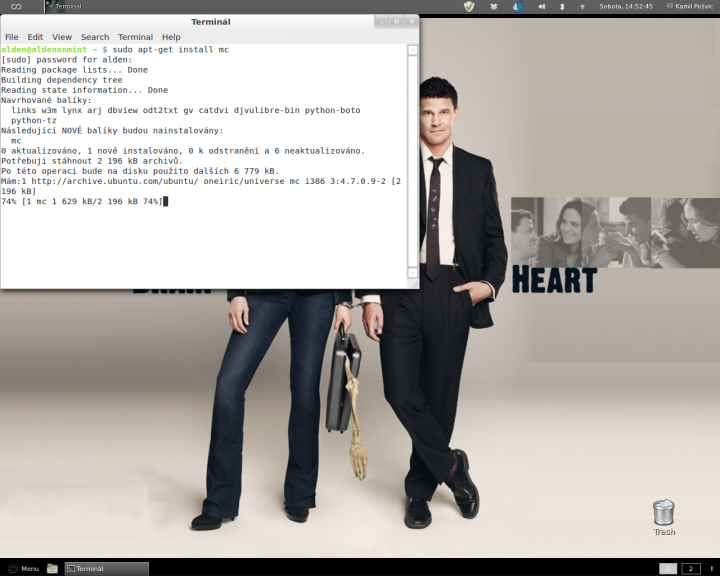Viewport: 720px width, 576px height.
Task: Click the terminal vertical scrollbar track
Action: point(413,161)
